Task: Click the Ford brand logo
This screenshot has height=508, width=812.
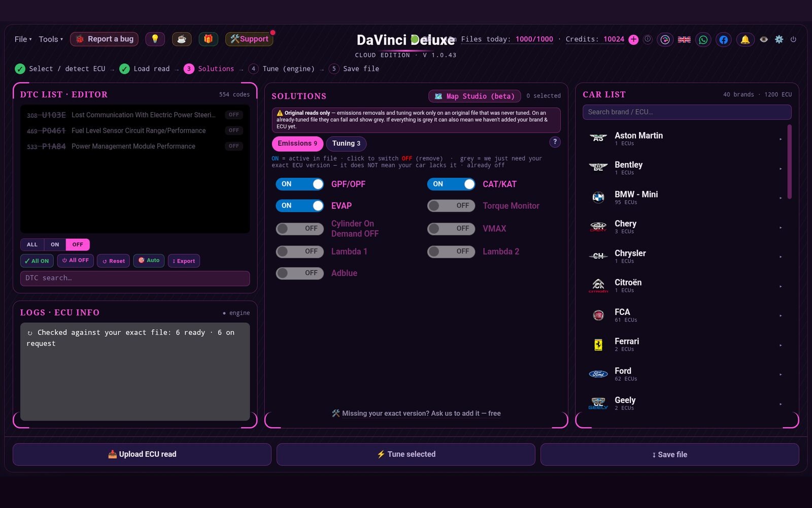Action: tap(598, 374)
